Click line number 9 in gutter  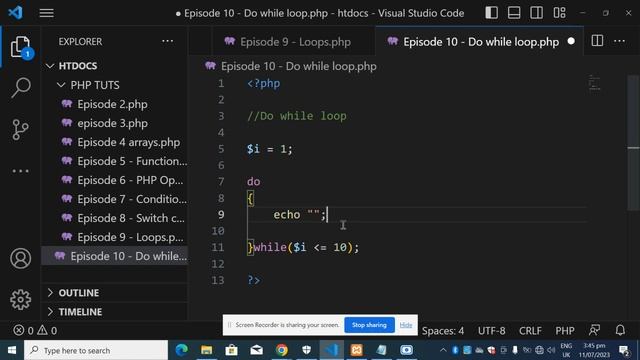(221, 215)
